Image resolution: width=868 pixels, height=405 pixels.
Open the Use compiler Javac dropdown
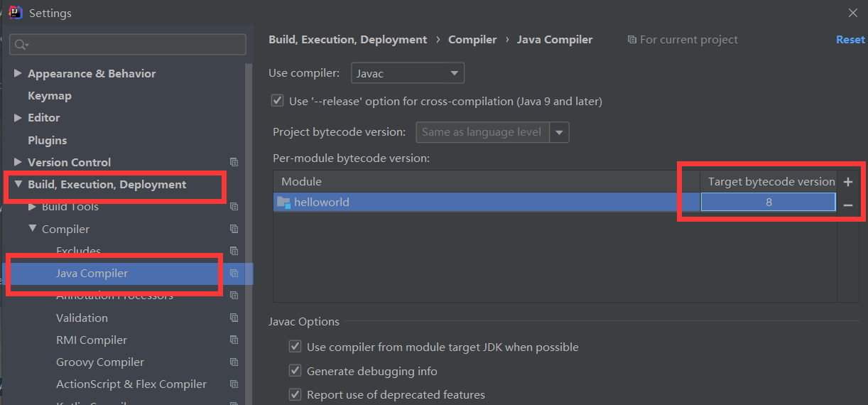pyautogui.click(x=408, y=72)
